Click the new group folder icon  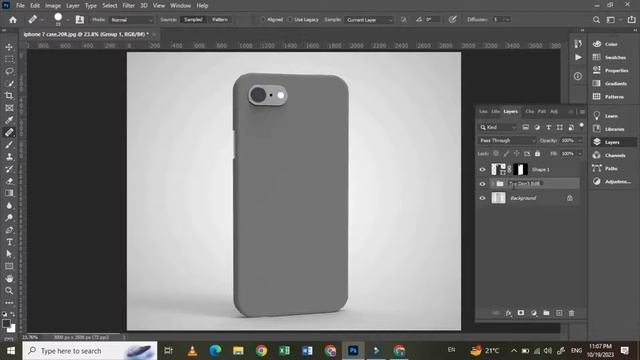546,313
